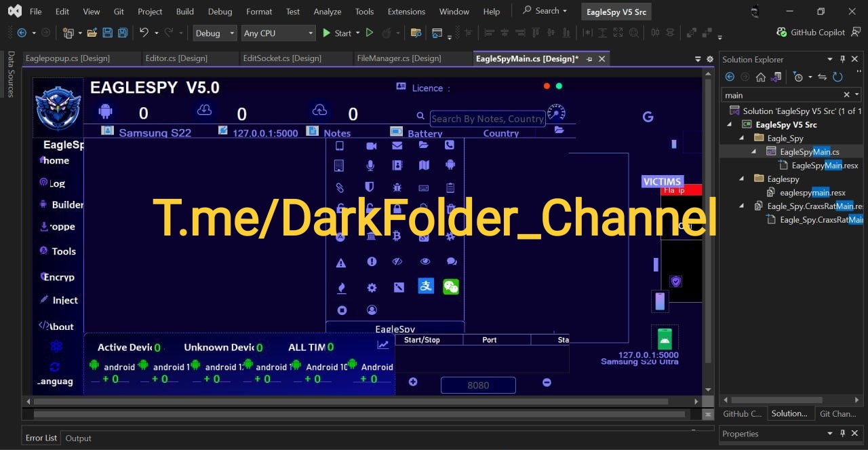Open the Extensions menu
This screenshot has width=868, height=450.
tap(407, 12)
